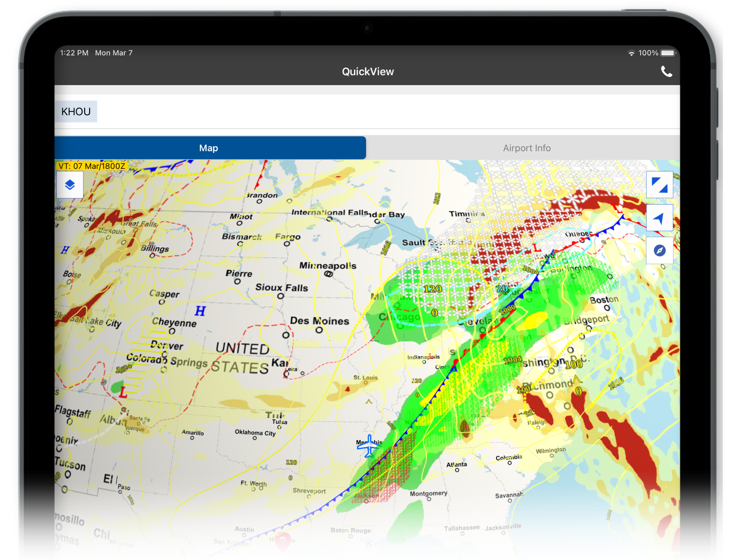Tap the Des Moines city label
Viewport: 733px width, 560px height.
click(x=319, y=321)
